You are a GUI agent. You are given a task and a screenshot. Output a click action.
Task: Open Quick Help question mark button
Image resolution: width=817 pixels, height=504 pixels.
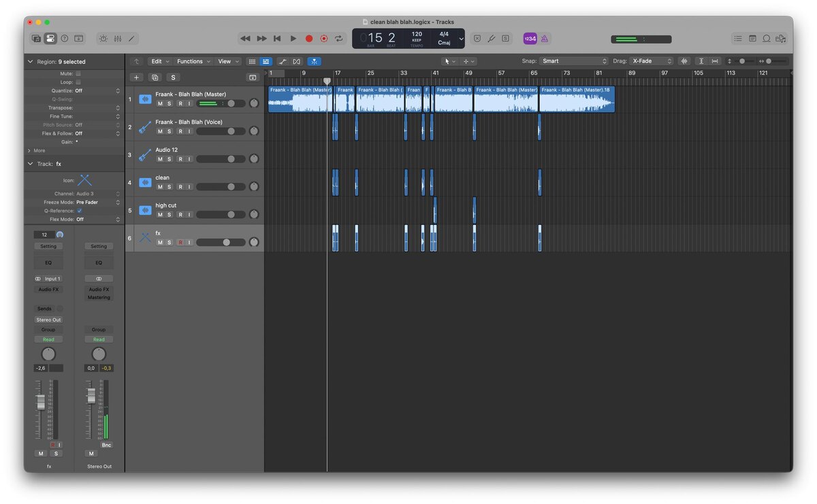[65, 39]
